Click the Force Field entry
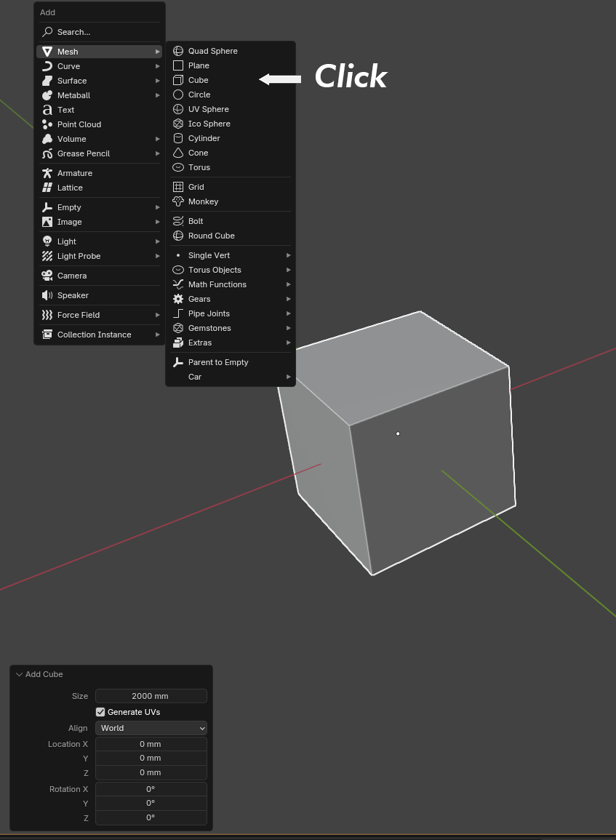Viewport: 616px width, 840px height. coord(100,315)
